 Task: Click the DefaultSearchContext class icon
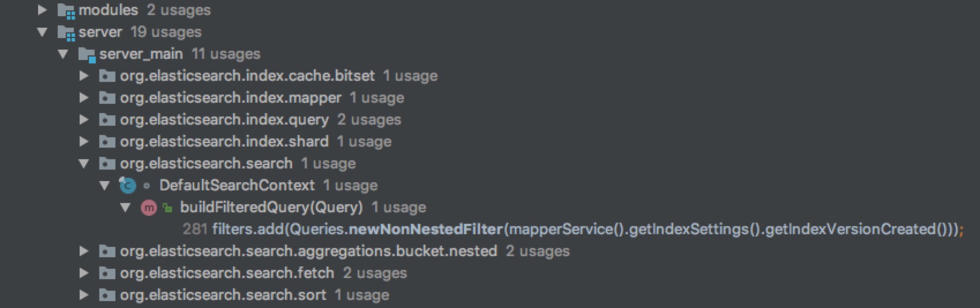[x=128, y=186]
